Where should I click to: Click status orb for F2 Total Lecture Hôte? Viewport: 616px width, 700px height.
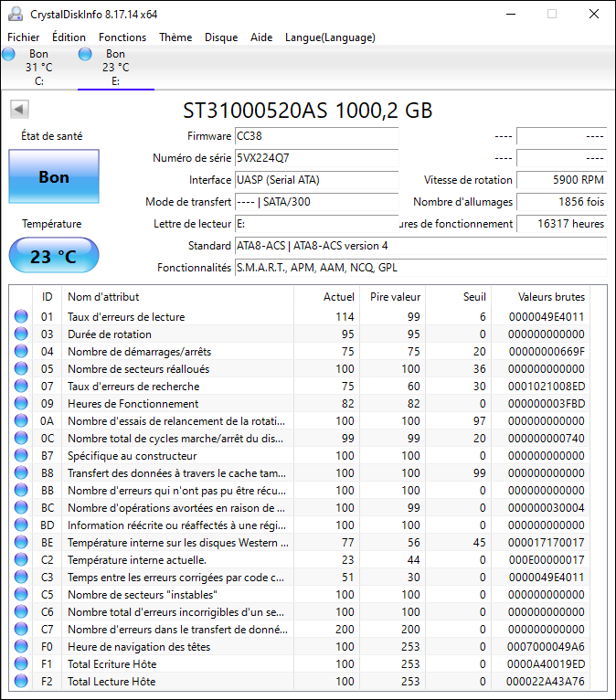(x=20, y=682)
